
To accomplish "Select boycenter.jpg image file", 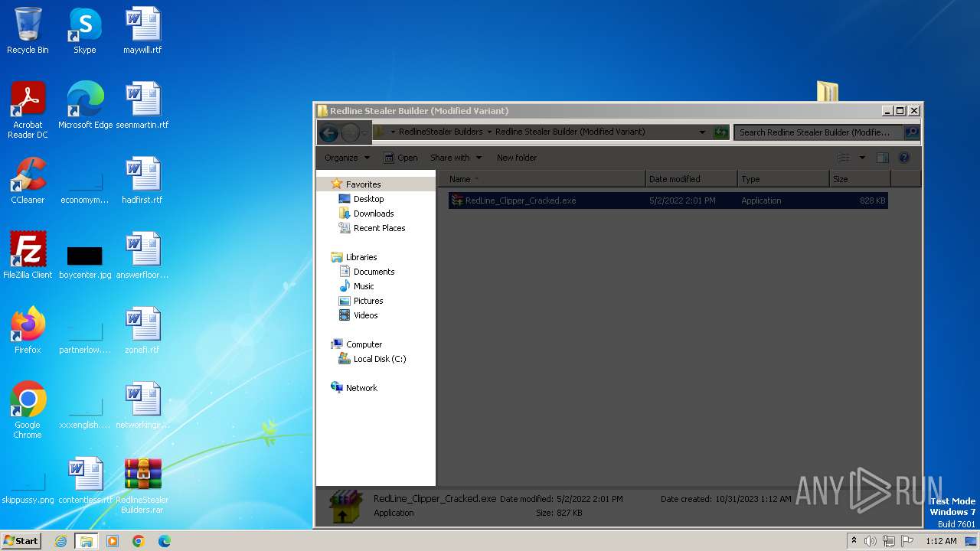I will coord(85,262).
